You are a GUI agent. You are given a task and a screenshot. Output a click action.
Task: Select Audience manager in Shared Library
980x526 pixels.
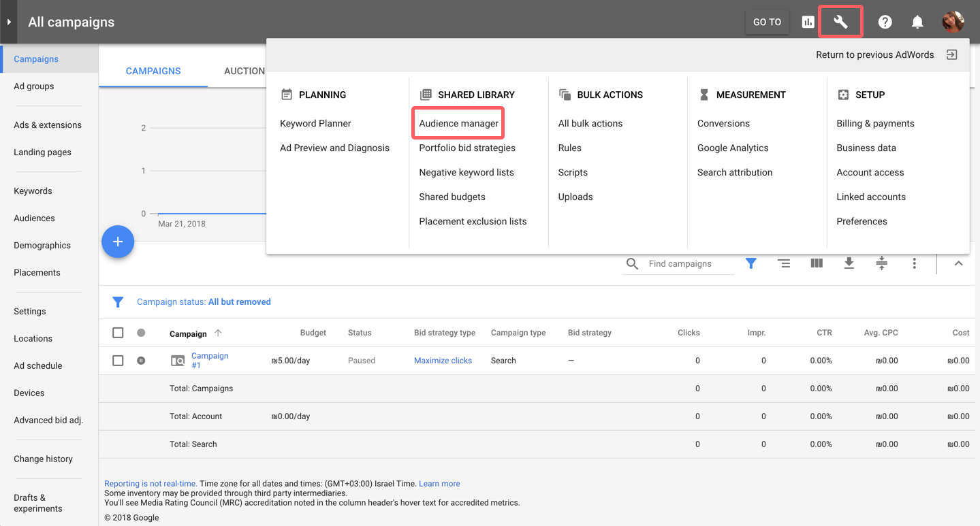click(x=458, y=123)
